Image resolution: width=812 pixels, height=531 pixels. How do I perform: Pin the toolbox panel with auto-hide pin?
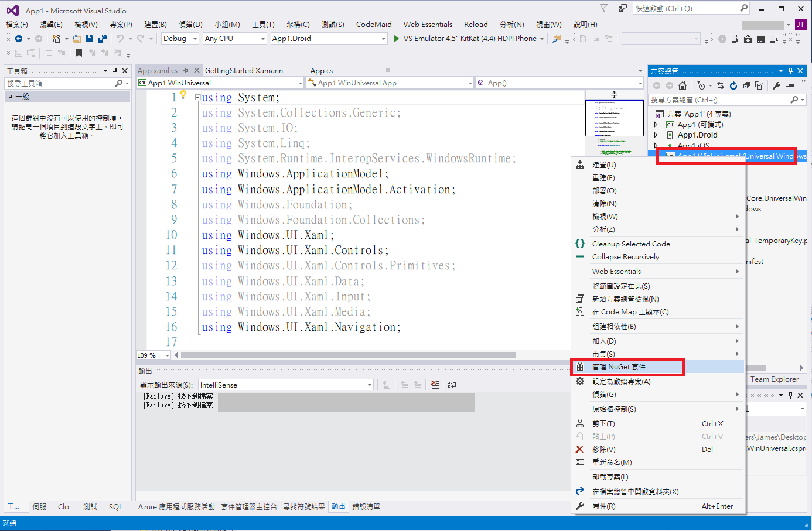tap(115, 71)
